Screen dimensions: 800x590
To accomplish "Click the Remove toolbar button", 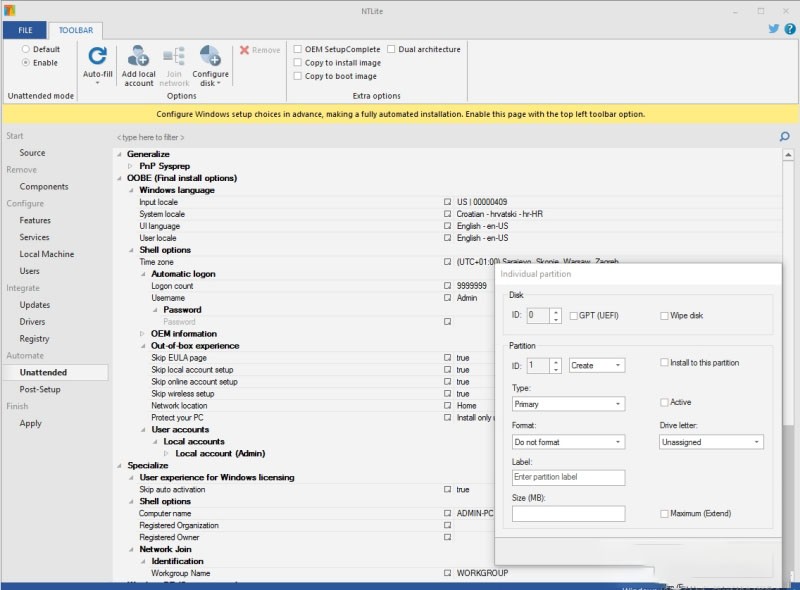I will tap(260, 50).
